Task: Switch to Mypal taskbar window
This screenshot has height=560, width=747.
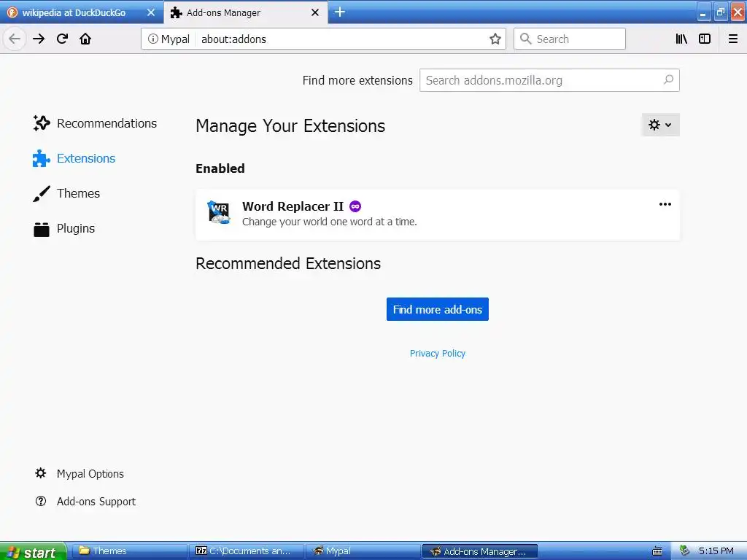Action: pyautogui.click(x=363, y=551)
